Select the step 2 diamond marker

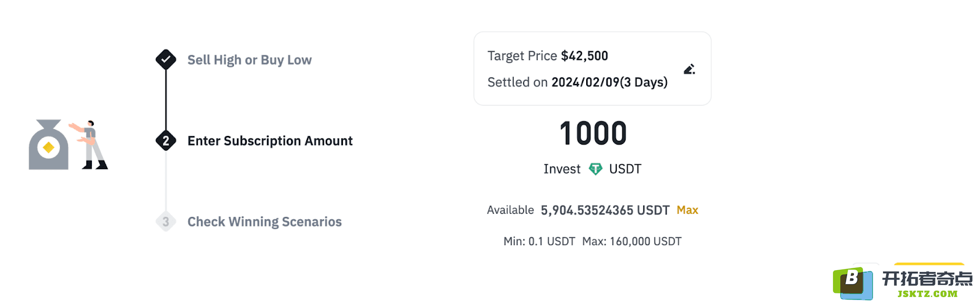(x=166, y=141)
